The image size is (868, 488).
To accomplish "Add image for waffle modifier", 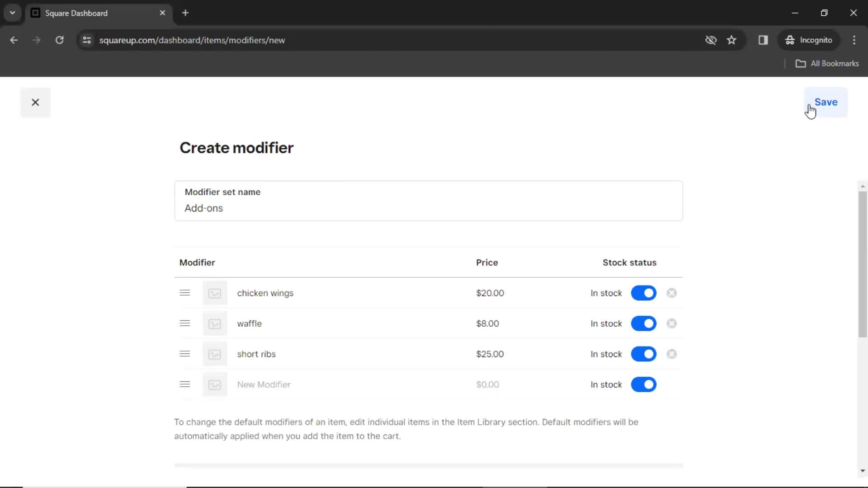I will [215, 324].
